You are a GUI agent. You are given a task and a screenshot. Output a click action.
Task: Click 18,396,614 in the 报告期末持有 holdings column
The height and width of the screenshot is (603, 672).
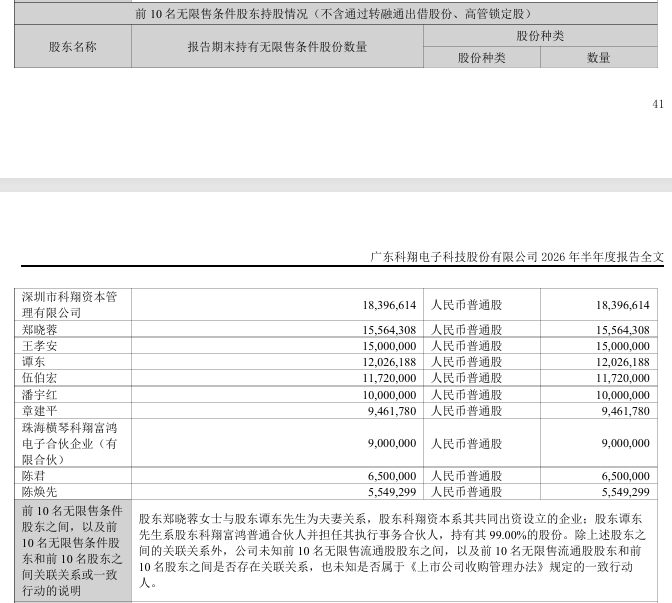(389, 305)
